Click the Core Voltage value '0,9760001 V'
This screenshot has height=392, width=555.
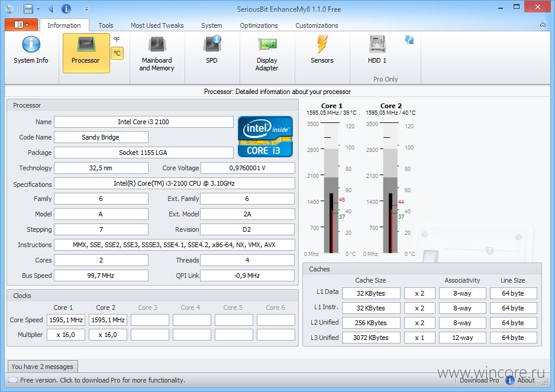(247, 168)
